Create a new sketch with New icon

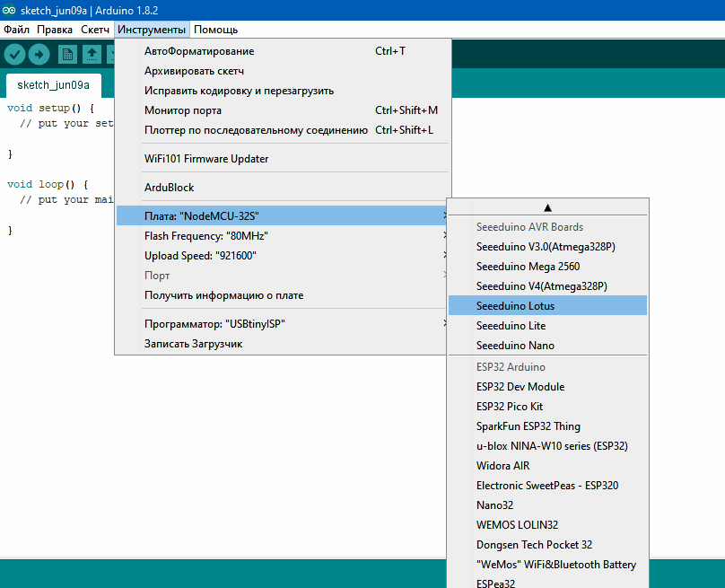click(x=67, y=55)
